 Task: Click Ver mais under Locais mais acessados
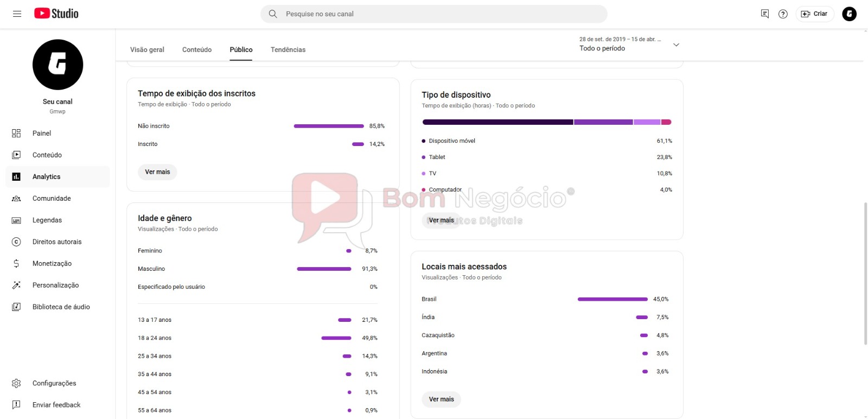tap(441, 399)
